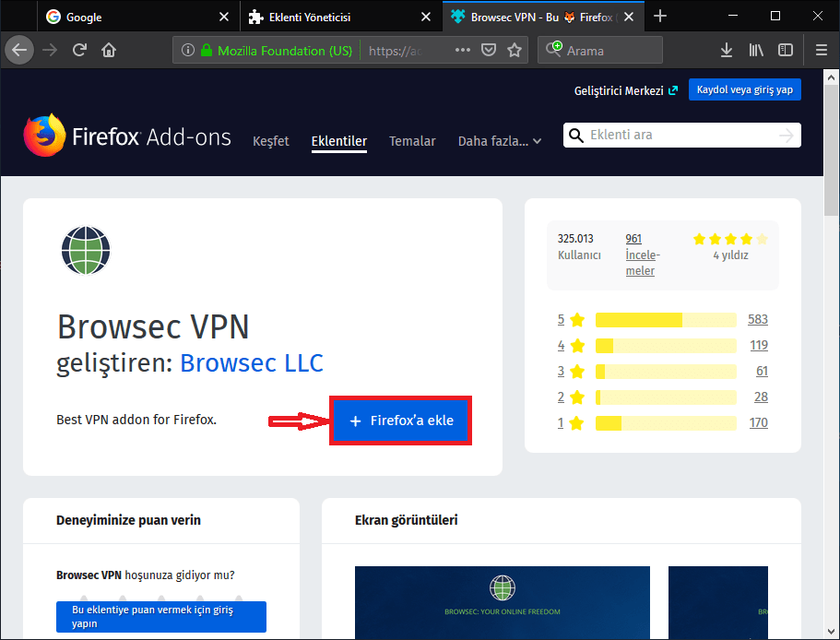Open the Library menu
The image size is (840, 640).
coord(756,51)
